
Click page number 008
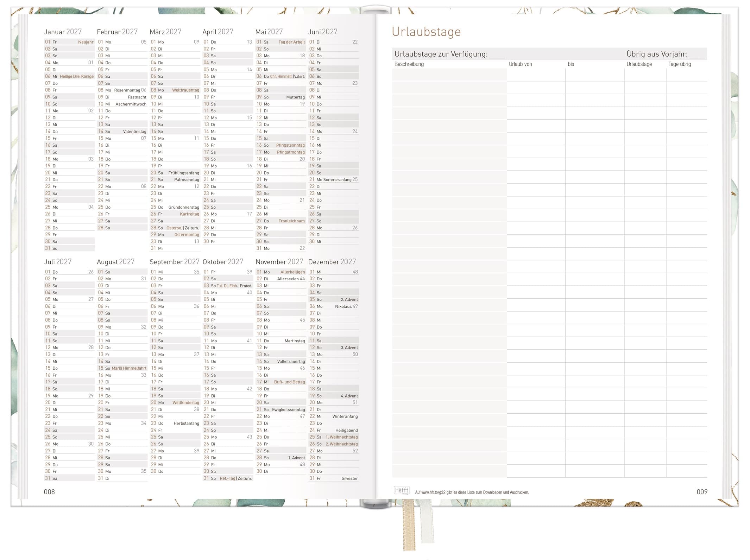click(x=49, y=492)
